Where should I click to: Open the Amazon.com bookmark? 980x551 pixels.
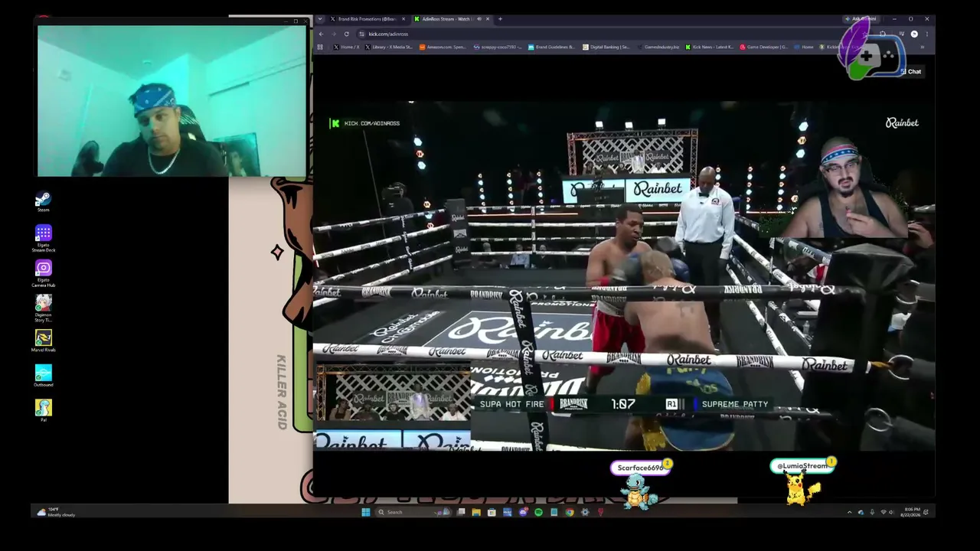[443, 47]
